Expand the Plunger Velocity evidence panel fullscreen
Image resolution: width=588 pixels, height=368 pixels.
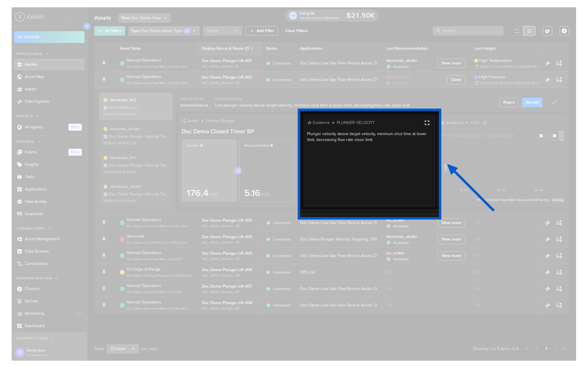pyautogui.click(x=427, y=123)
